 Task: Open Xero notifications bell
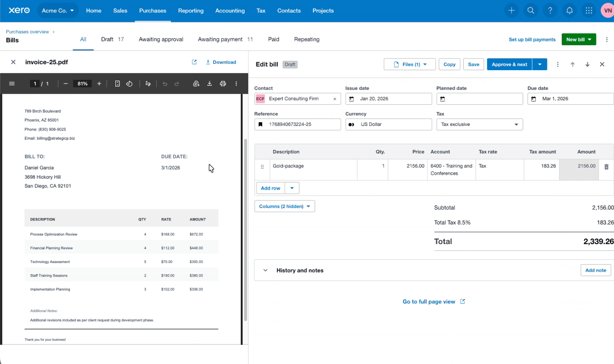pyautogui.click(x=570, y=10)
